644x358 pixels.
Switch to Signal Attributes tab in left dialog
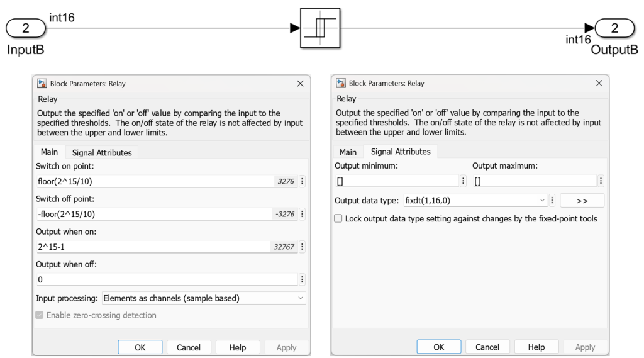[102, 152]
